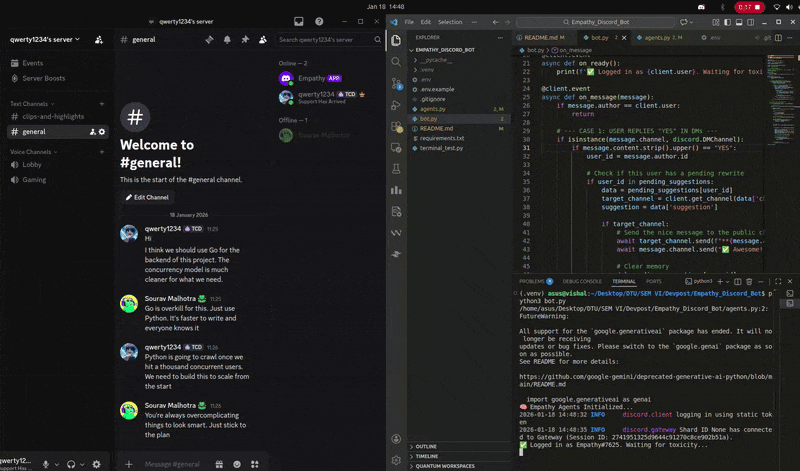Open Discord user settings gear
This screenshot has width=800, height=471.
96,464
